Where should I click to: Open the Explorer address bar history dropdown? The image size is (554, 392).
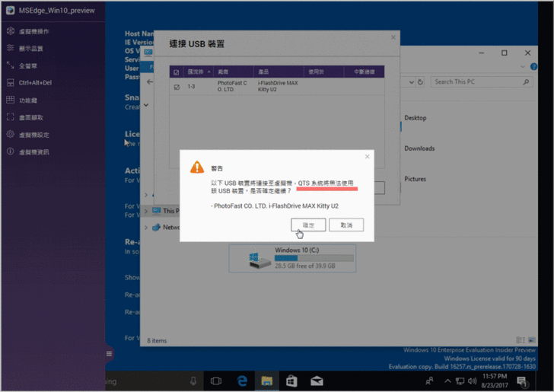tap(411, 82)
